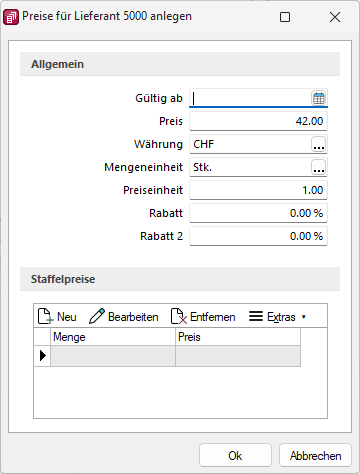Click the Neu document icon in Staffelpreise
Viewport: 360px width, 474px height.
click(45, 316)
